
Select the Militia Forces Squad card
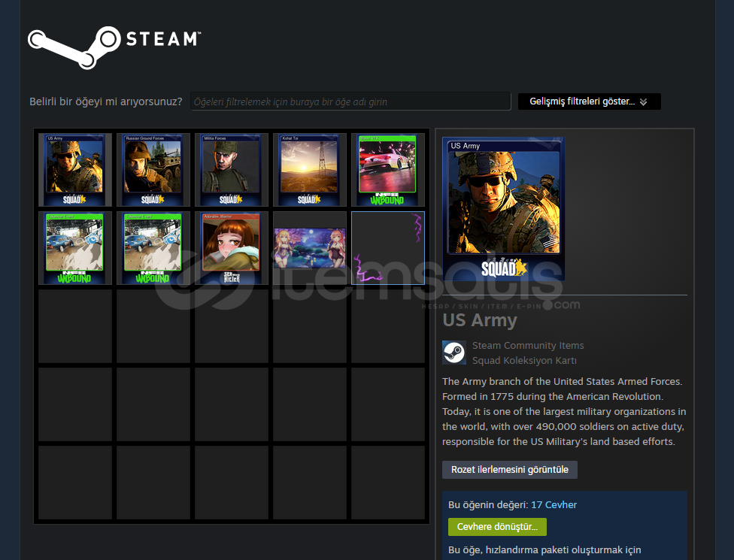pyautogui.click(x=231, y=170)
